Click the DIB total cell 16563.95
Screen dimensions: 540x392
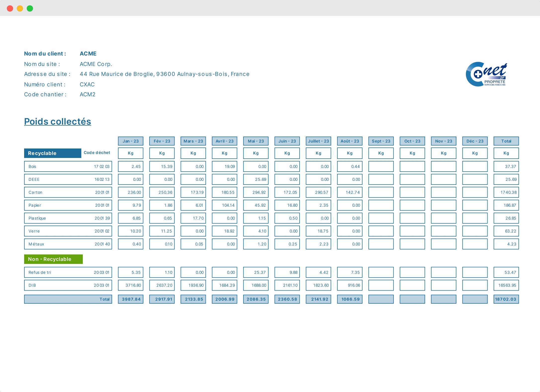point(506,285)
